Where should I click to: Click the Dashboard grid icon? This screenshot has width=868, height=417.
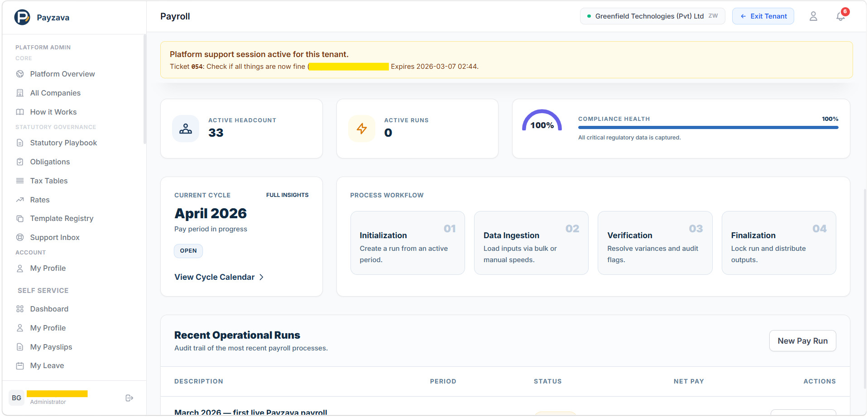point(20,309)
